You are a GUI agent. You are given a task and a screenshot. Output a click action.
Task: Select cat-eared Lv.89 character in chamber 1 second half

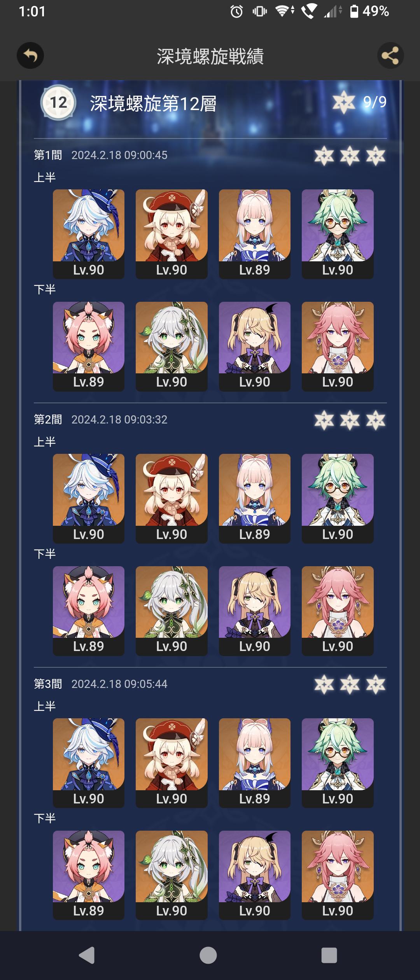click(x=89, y=346)
